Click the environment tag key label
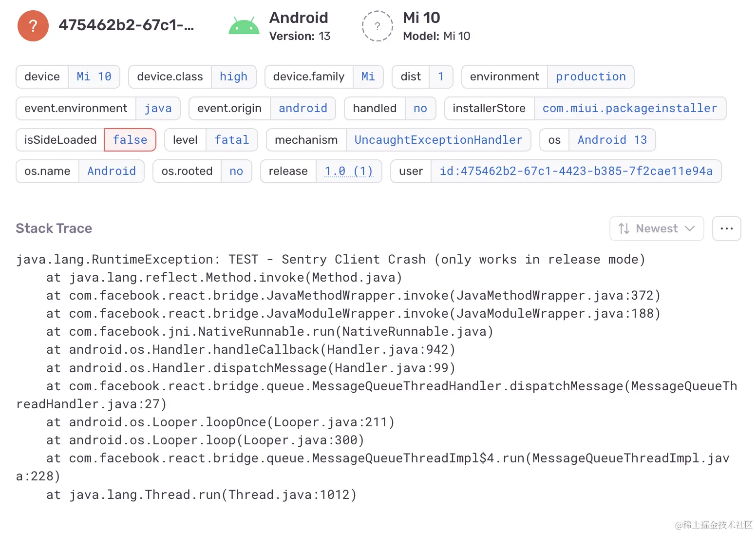The height and width of the screenshot is (533, 756). (505, 76)
